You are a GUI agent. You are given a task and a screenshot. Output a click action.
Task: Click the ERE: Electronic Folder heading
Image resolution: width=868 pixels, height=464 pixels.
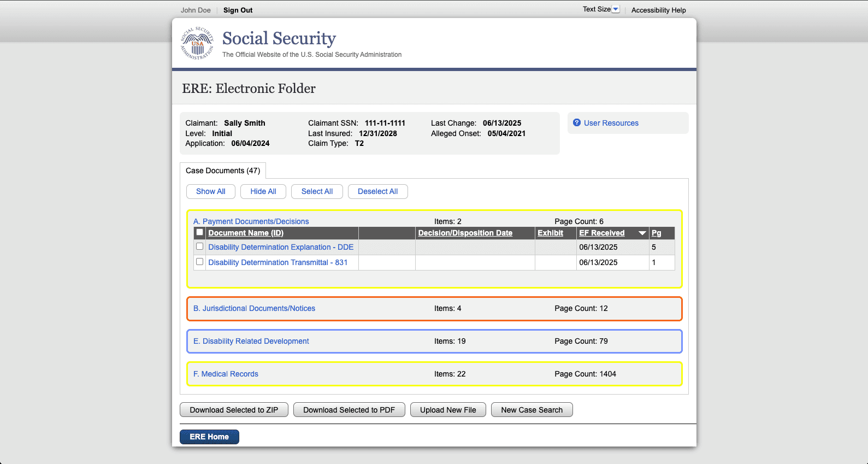pos(249,89)
